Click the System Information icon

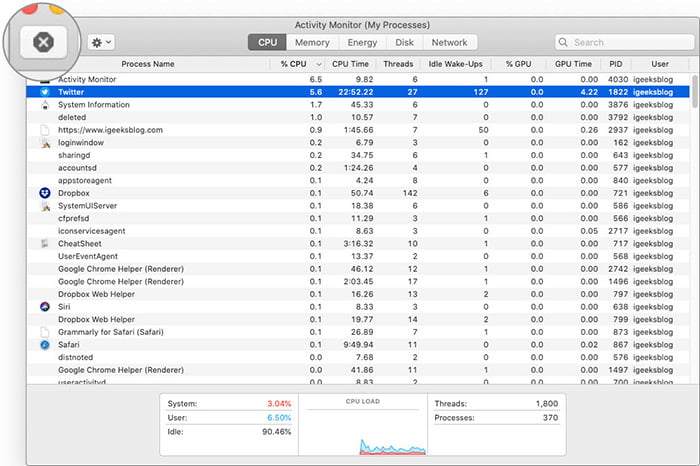click(45, 105)
